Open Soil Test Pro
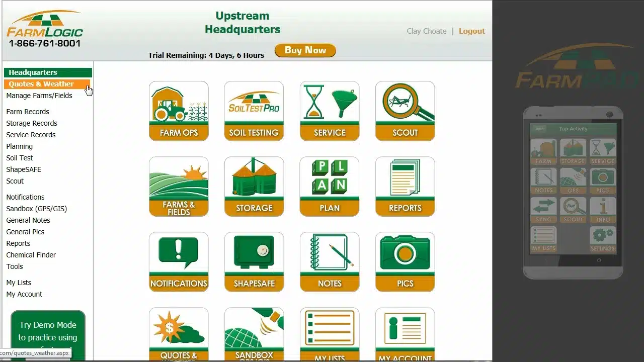 [254, 111]
